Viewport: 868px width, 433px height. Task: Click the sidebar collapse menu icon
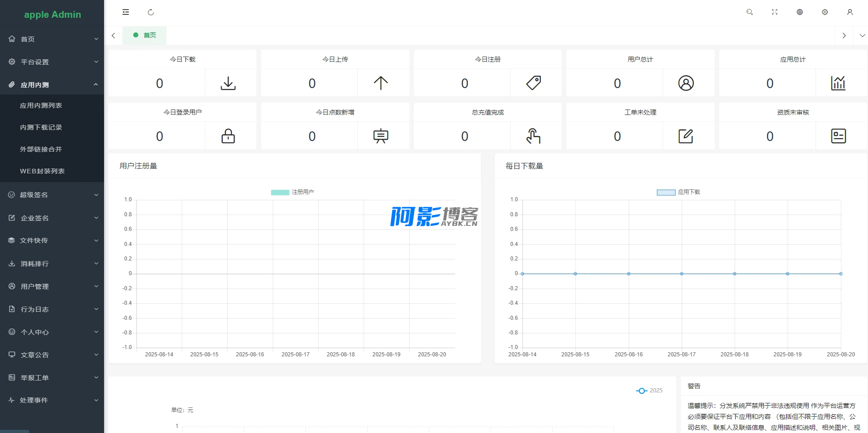125,12
